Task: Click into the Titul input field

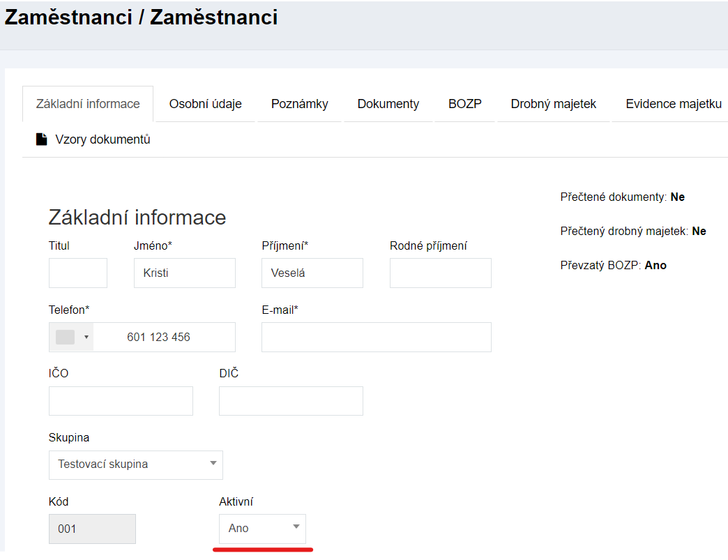Action: pos(78,273)
